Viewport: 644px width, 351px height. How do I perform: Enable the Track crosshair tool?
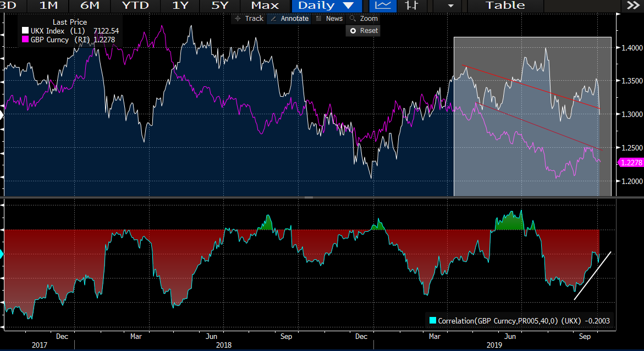[x=249, y=19]
